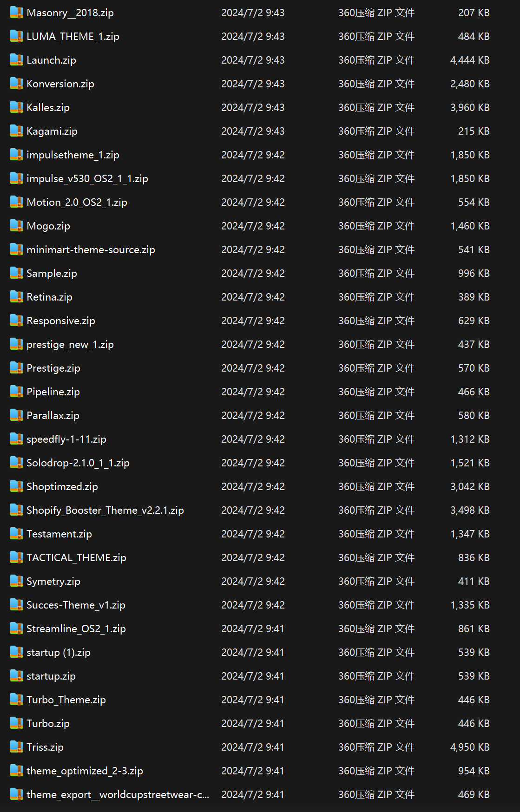This screenshot has height=812, width=520.
Task: Click the 836 KB size value
Action: point(474,557)
